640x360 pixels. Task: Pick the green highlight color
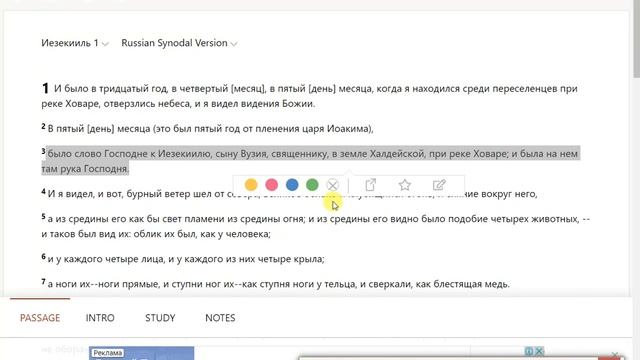click(x=312, y=185)
